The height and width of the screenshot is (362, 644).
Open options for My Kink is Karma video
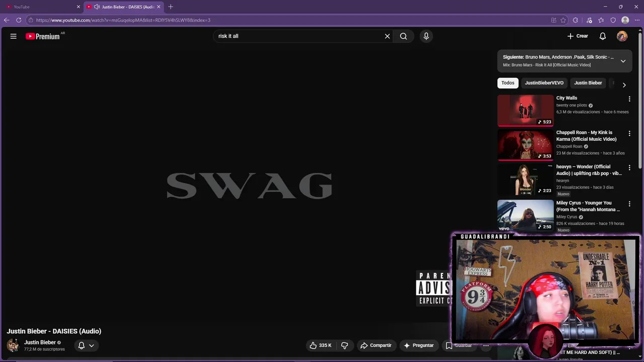coord(629,134)
